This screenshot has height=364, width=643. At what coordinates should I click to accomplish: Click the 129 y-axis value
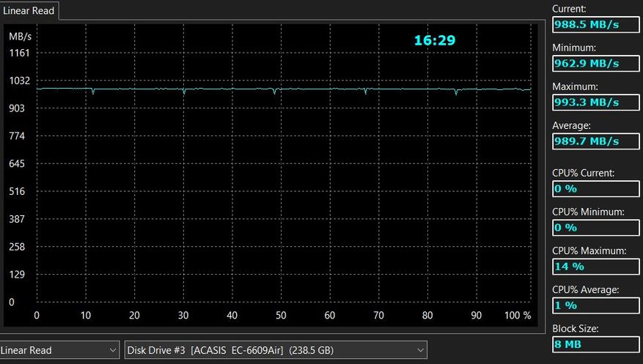point(17,275)
